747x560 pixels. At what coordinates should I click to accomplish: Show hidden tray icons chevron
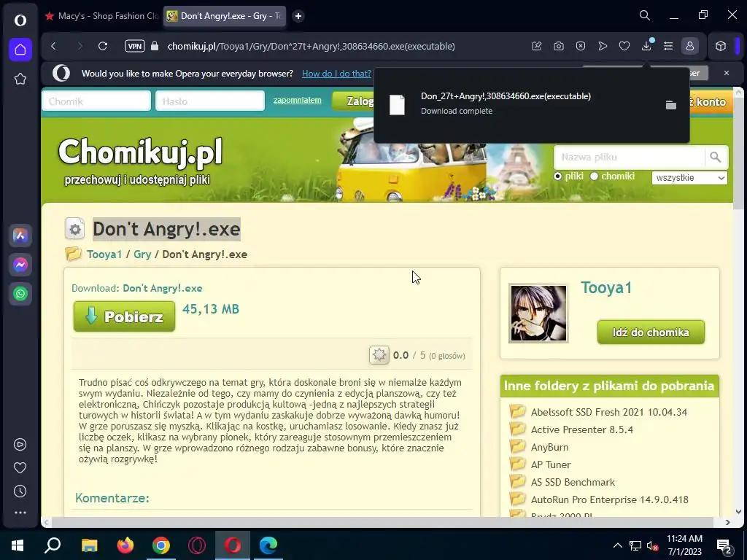pyautogui.click(x=617, y=545)
